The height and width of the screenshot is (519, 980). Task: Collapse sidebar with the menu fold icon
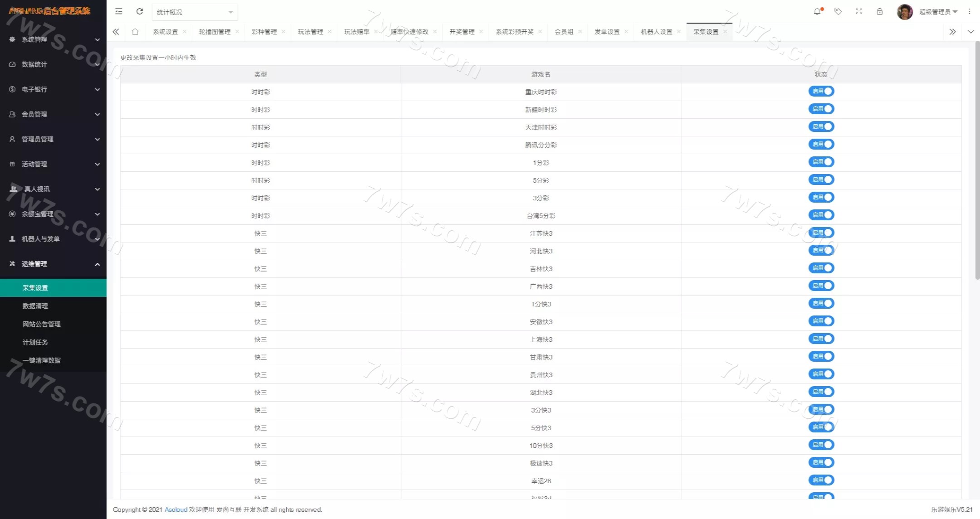tap(119, 12)
